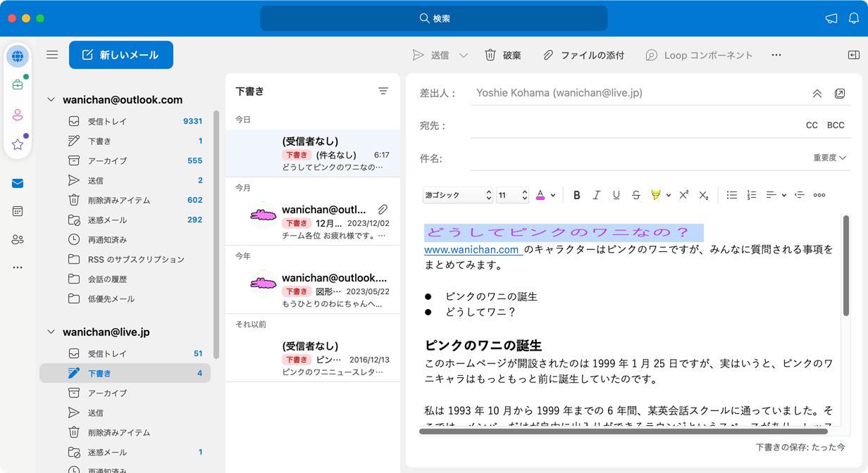Image resolution: width=868 pixels, height=473 pixels.
Task: Insert a bulleted list
Action: pyautogui.click(x=731, y=195)
